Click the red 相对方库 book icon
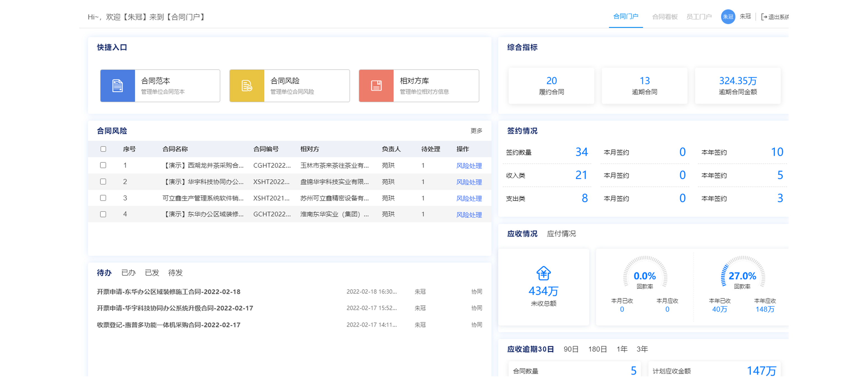Image resolution: width=868 pixels, height=385 pixels. 376,86
